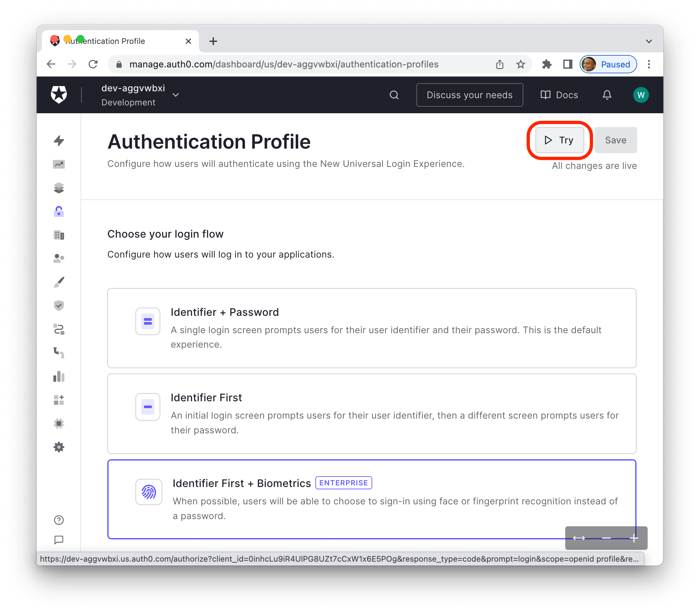Image resolution: width=700 pixels, height=614 pixels.
Task: Click Discuss your needs button
Action: (x=469, y=95)
